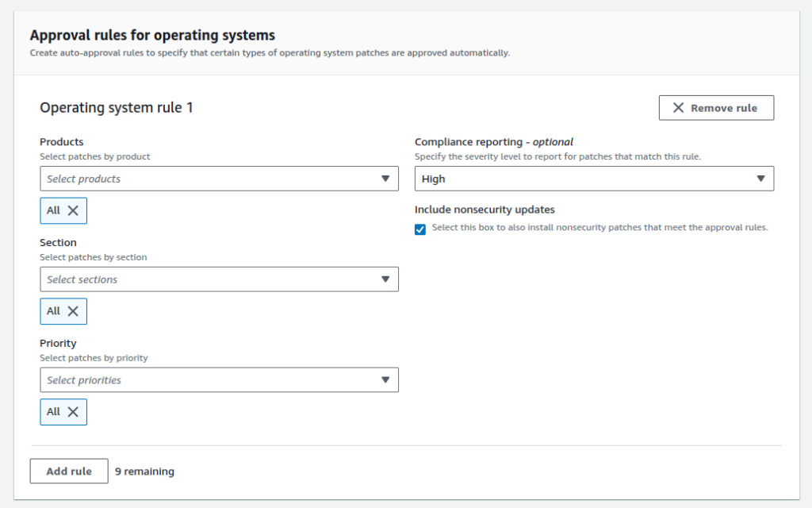The height and width of the screenshot is (508, 812).
Task: Click the 'Compliance reporting - optional' label
Action: [493, 142]
